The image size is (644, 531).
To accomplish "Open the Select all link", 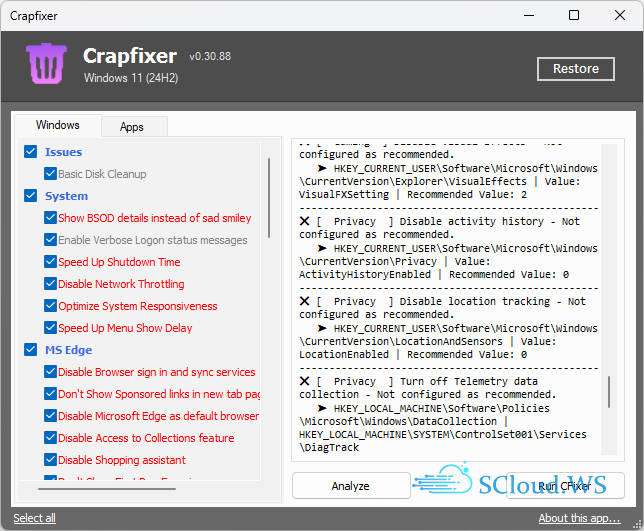I will (34, 518).
